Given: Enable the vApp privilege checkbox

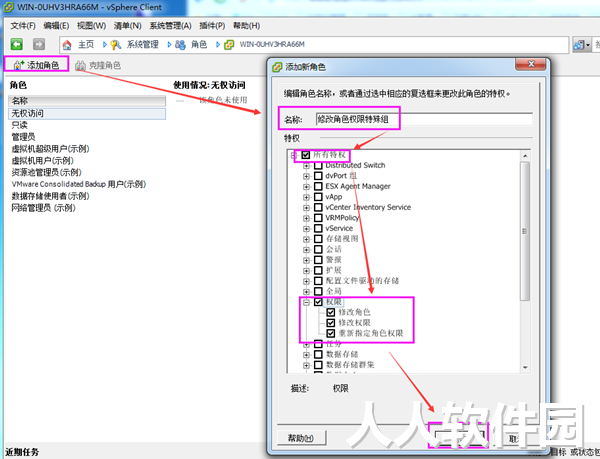Looking at the screenshot, I should (318, 197).
